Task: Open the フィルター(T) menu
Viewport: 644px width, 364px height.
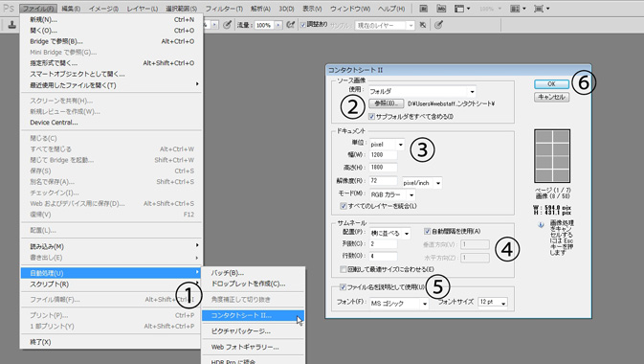Action: click(224, 9)
